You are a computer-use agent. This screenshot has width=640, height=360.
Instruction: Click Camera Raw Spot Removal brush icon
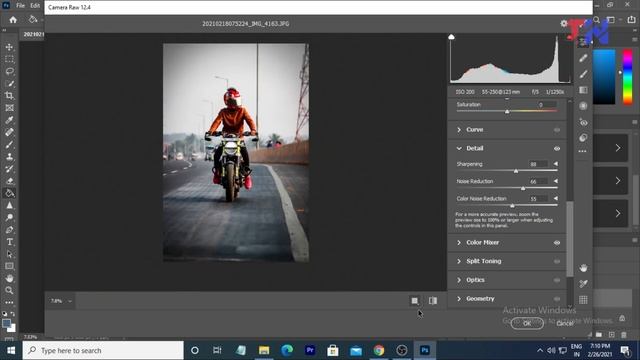(x=583, y=58)
